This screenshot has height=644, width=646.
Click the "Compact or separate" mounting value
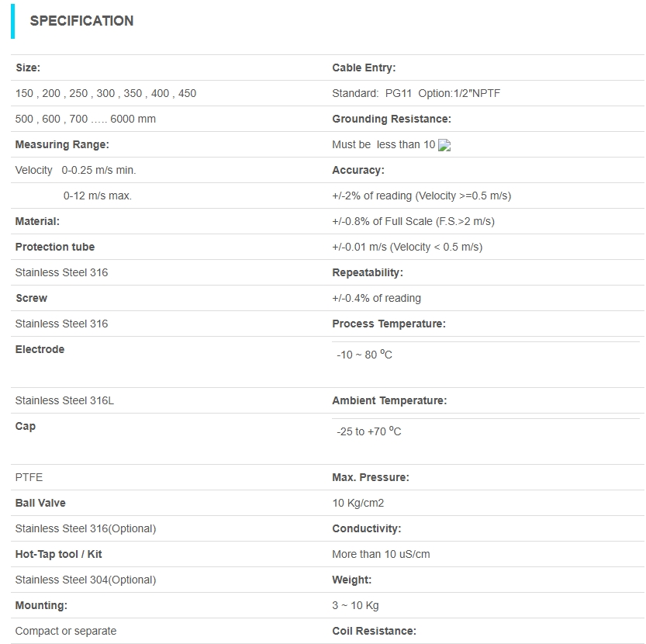tap(66, 631)
